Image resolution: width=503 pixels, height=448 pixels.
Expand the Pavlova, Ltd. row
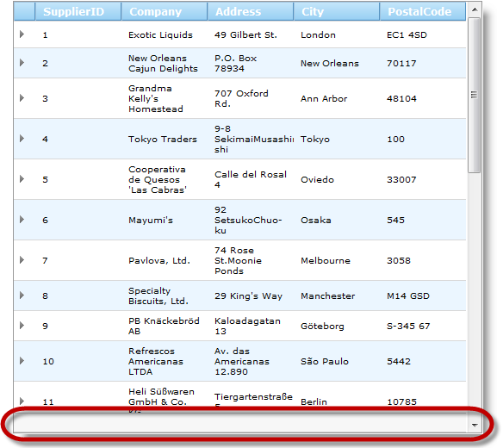coord(22,260)
